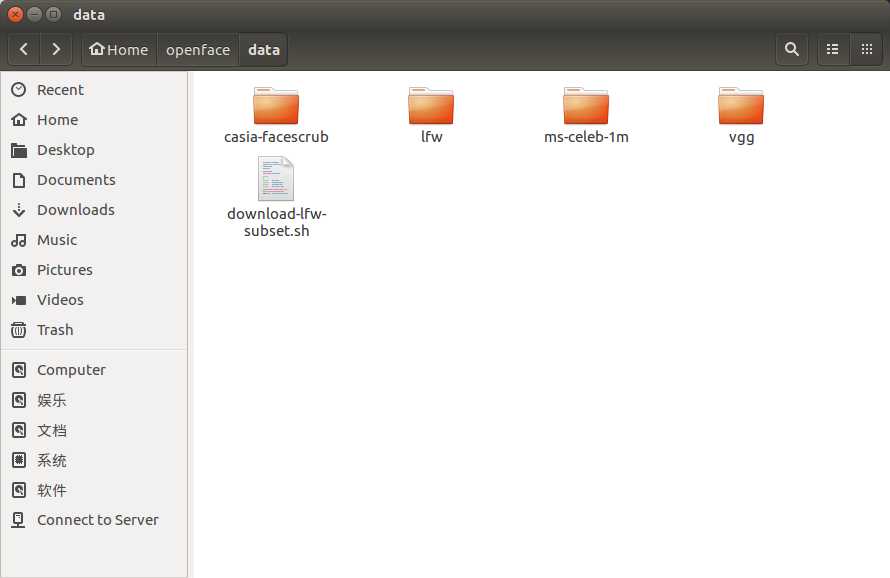Switch to grid icon view
The image size is (890, 578).
[x=866, y=49]
